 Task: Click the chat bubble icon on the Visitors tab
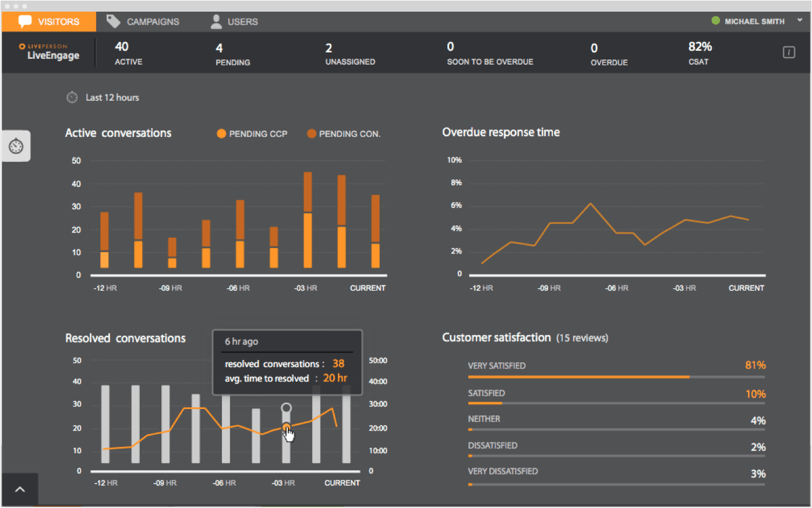(24, 21)
